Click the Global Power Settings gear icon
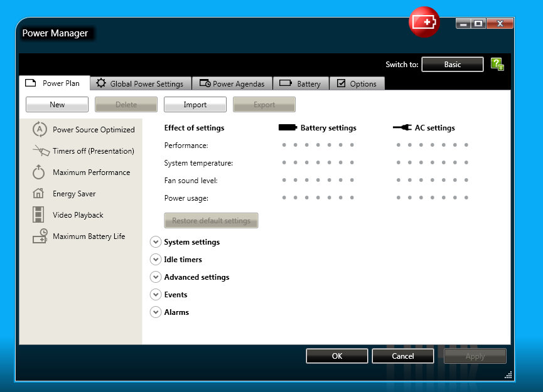Image resolution: width=543 pixels, height=392 pixels. tap(101, 83)
